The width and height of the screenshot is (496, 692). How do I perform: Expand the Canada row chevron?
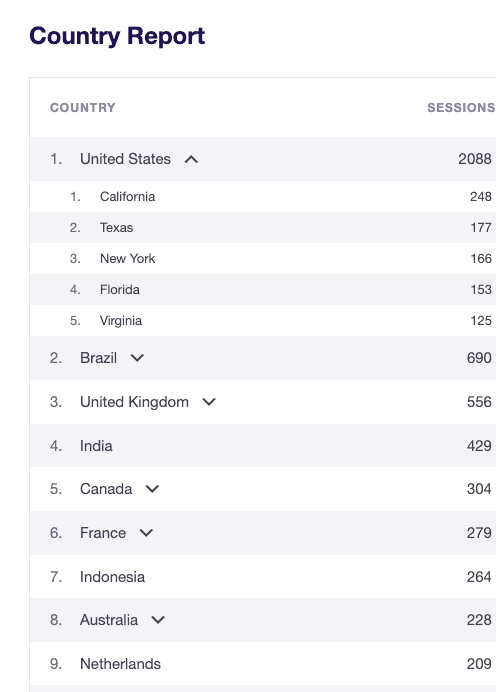152,489
